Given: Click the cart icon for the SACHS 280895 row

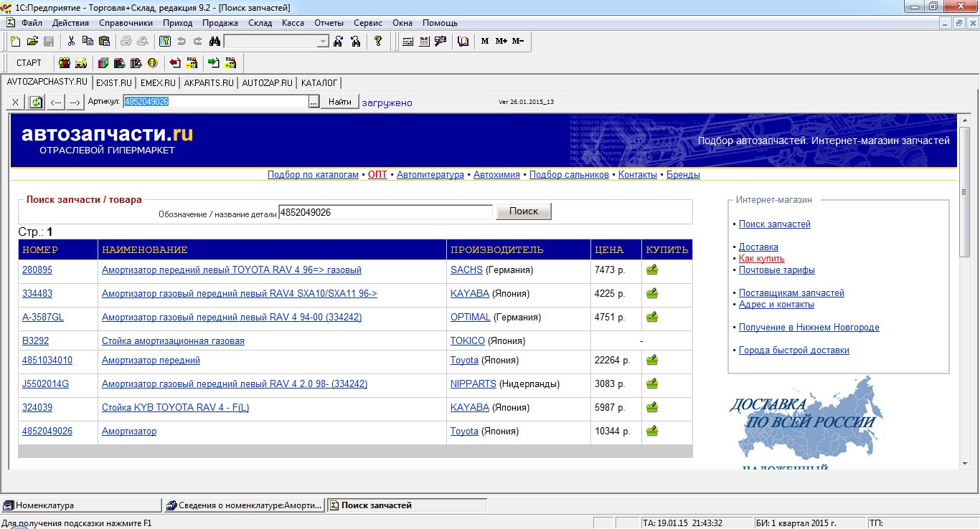Looking at the screenshot, I should pyautogui.click(x=652, y=270).
